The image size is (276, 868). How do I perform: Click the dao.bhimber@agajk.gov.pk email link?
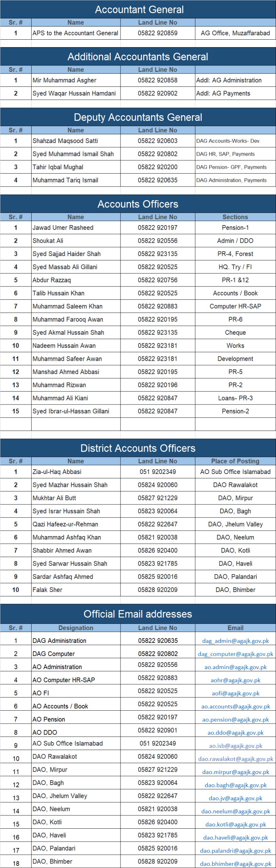(235, 864)
